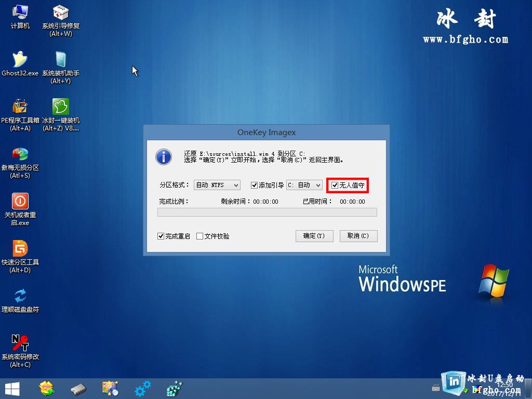
Task: Launch 理顺磁盘盘符 desktop icon
Action: pyautogui.click(x=20, y=300)
